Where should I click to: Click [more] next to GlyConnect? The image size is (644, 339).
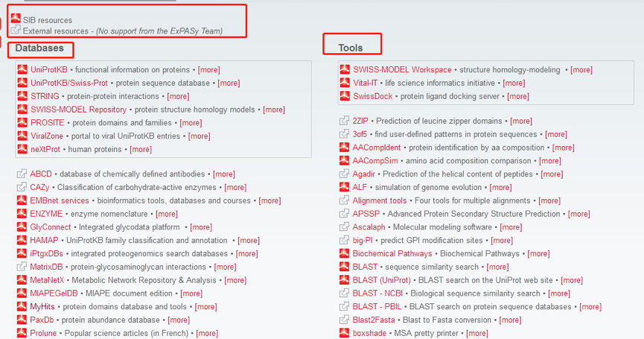coord(201,227)
